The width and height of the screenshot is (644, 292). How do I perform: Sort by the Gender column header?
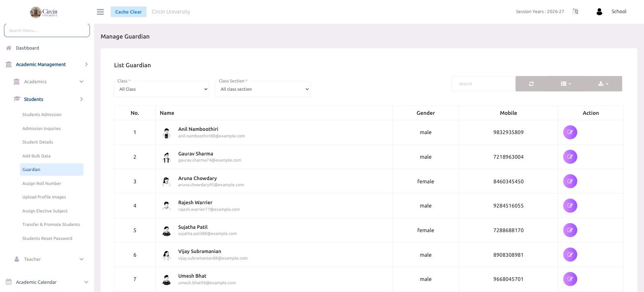pos(426,113)
